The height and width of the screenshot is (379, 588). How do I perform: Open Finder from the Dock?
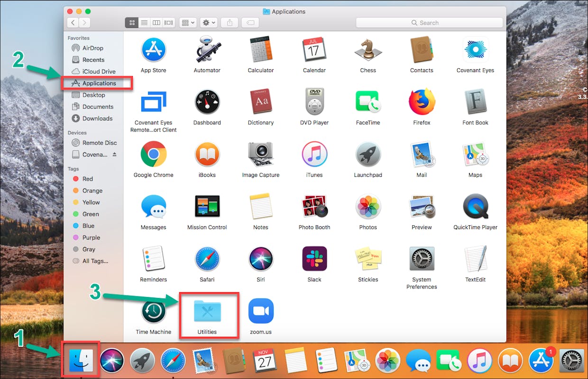[81, 361]
